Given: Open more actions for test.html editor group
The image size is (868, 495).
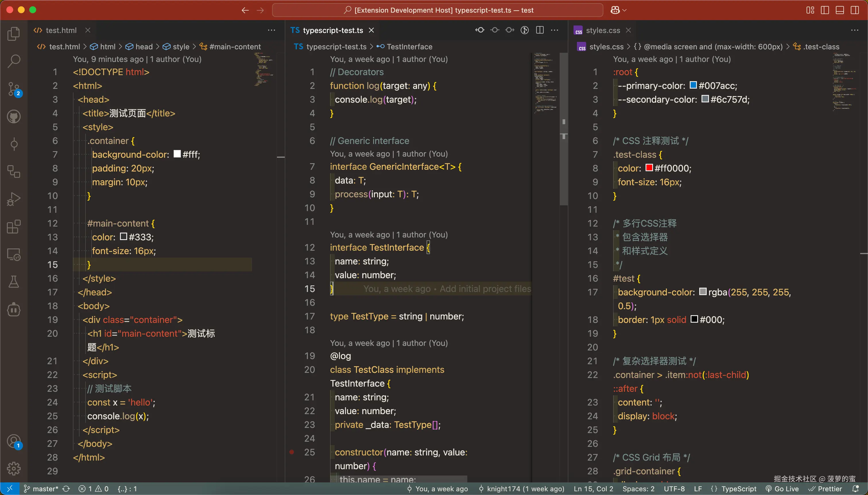Looking at the screenshot, I should 271,30.
